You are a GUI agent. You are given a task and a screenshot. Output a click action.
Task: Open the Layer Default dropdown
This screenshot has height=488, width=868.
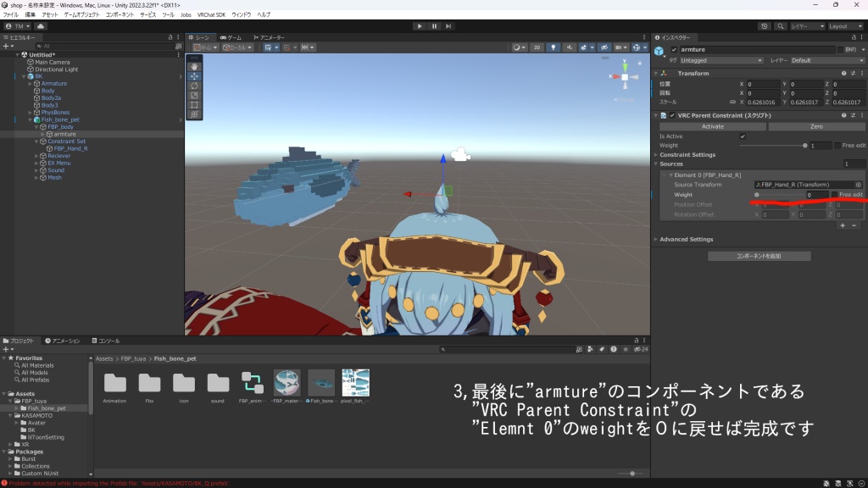point(828,61)
